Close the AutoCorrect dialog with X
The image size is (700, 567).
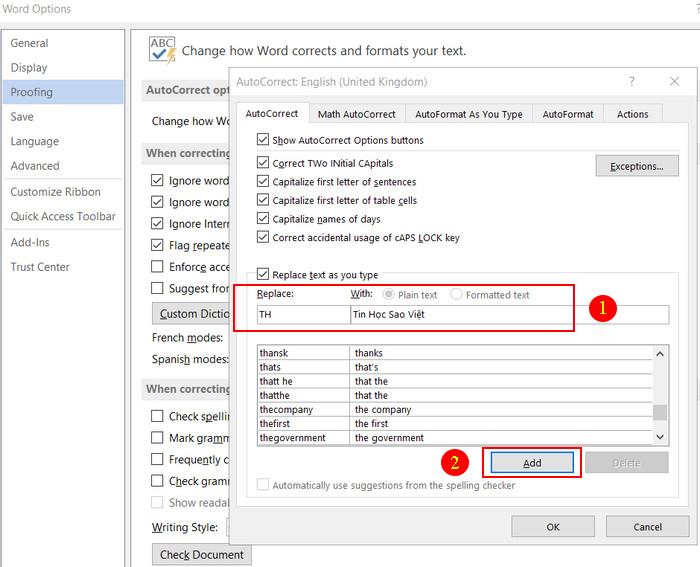(x=674, y=81)
